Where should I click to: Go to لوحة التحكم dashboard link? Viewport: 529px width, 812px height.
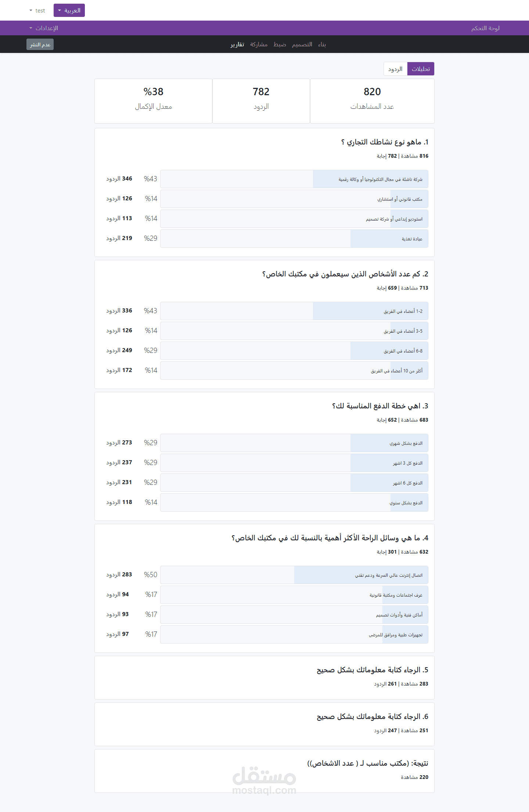(485, 28)
